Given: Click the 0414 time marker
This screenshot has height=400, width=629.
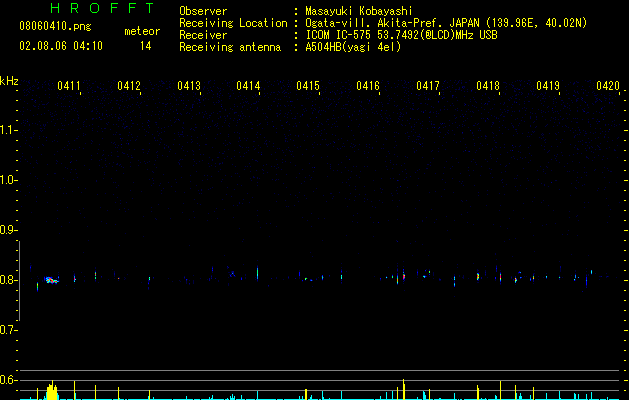Looking at the screenshot, I should tap(248, 86).
